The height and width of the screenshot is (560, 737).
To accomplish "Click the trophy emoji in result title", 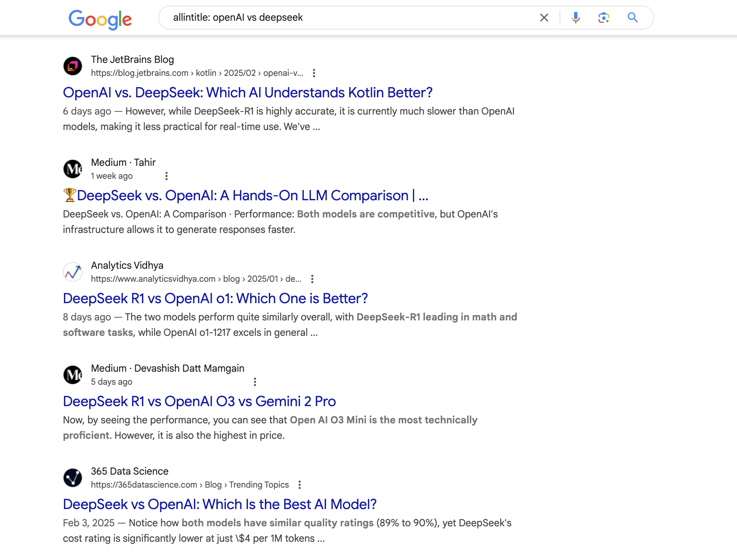I will coord(70,195).
